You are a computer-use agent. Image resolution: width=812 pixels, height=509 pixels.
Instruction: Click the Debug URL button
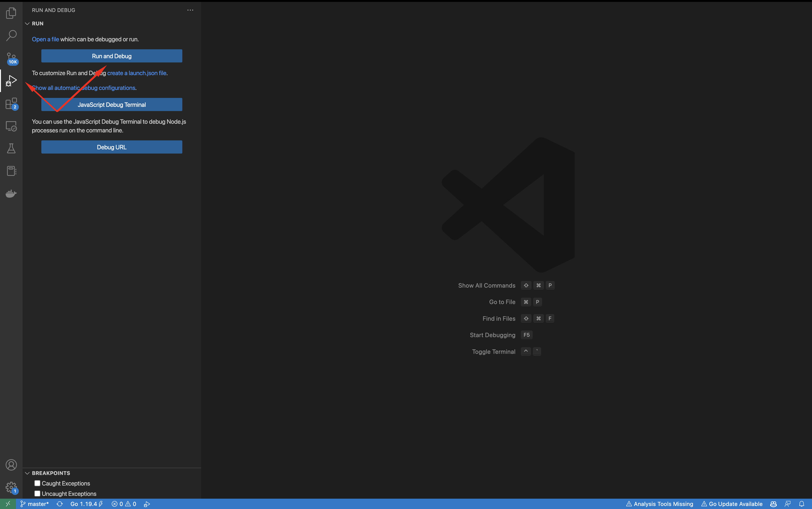[111, 147]
